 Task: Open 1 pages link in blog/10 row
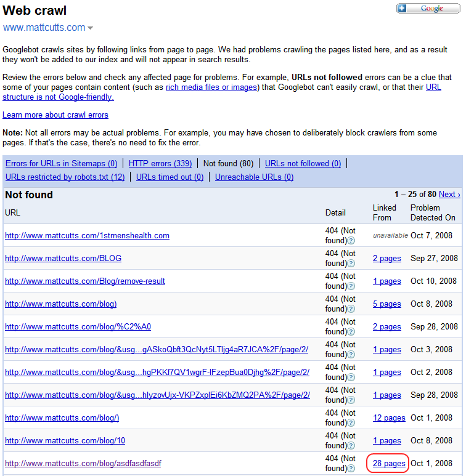tap(387, 440)
